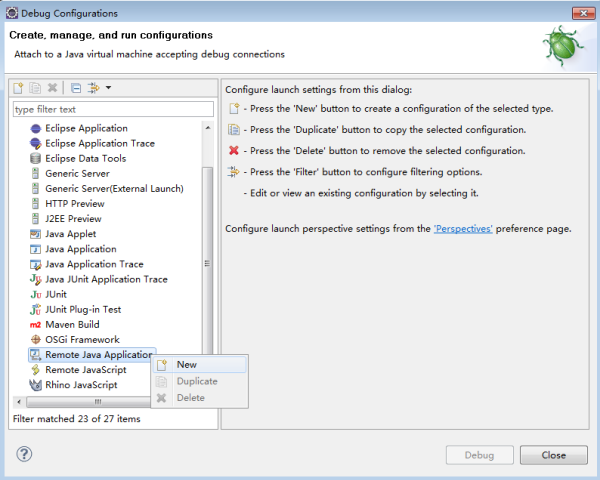Select the 'Maven Build' text label

tap(72, 325)
